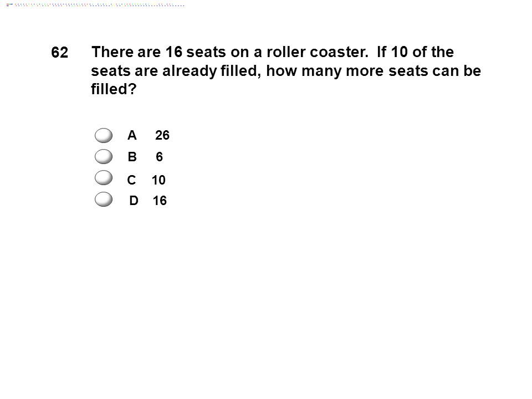Choose the radio button beside answer B
Image resolution: width=532 pixels, height=399 pixels.
(x=104, y=156)
